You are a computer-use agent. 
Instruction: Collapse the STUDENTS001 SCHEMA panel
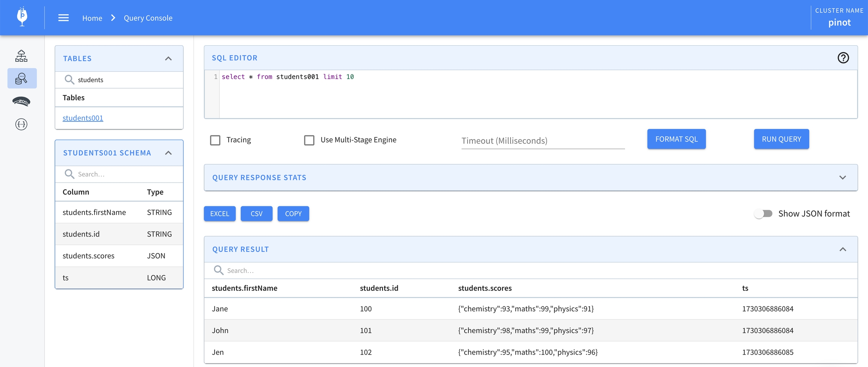[168, 153]
